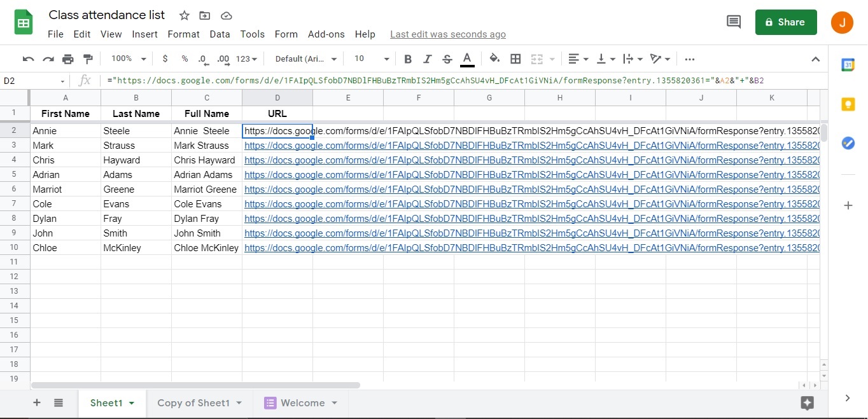Click the green Share button
Image resolution: width=868 pixels, height=419 pixels.
[785, 22]
